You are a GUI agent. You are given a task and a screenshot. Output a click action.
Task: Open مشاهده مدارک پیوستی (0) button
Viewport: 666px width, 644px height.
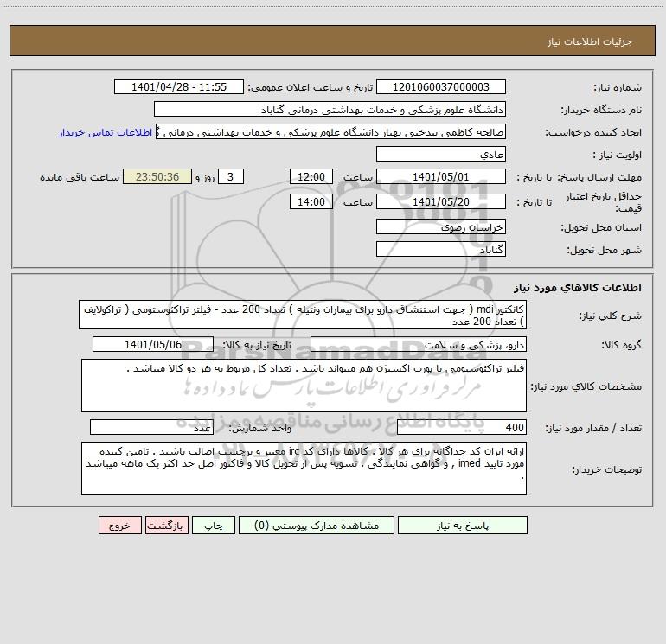[x=317, y=526]
